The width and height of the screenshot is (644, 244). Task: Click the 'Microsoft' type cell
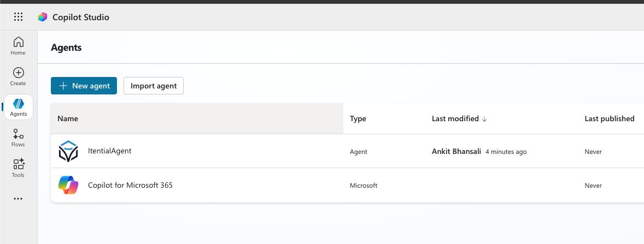[364, 186]
